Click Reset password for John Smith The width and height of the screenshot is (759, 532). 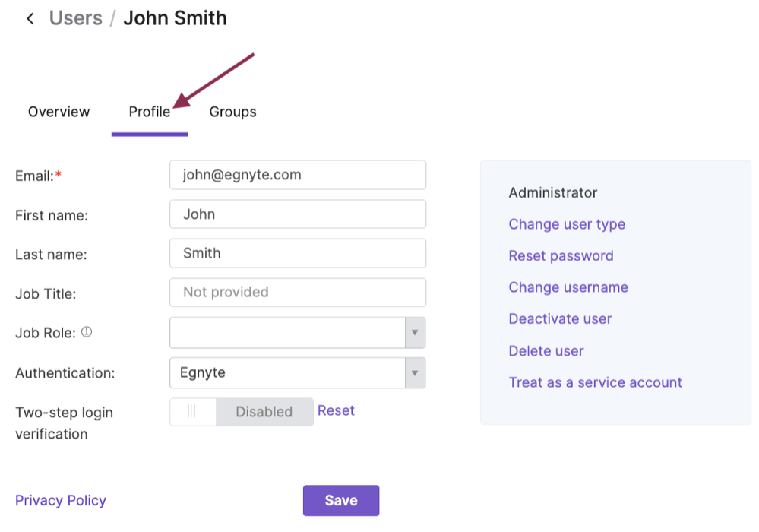(x=561, y=255)
